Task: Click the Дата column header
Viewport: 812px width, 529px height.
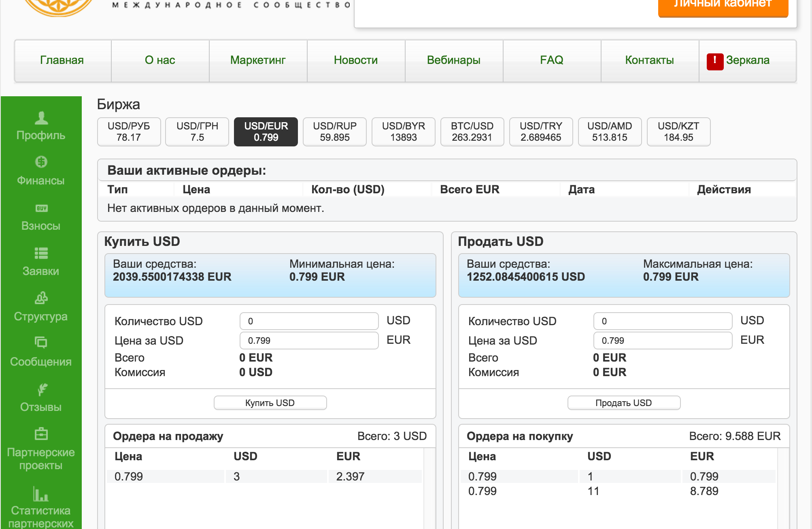Action: [582, 190]
